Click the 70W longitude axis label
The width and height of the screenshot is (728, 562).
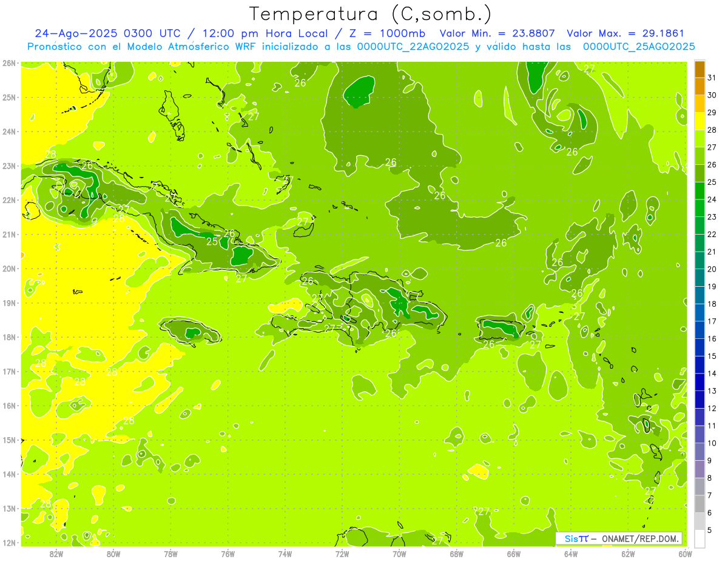coord(399,554)
